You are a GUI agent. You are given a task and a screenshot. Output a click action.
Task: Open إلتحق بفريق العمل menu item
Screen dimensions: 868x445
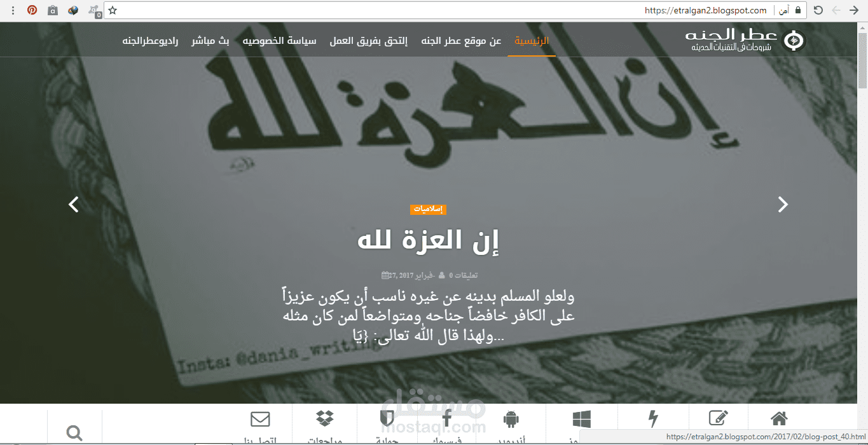point(369,41)
